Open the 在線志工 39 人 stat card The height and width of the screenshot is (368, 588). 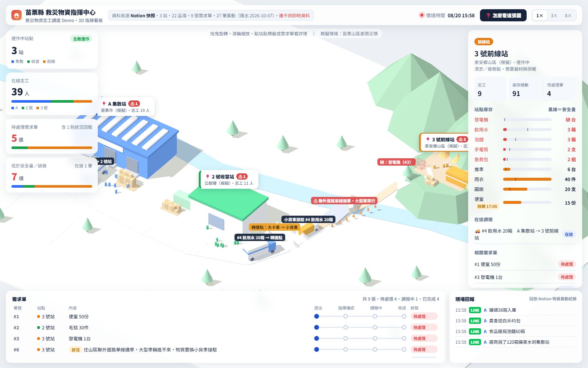[x=52, y=94]
